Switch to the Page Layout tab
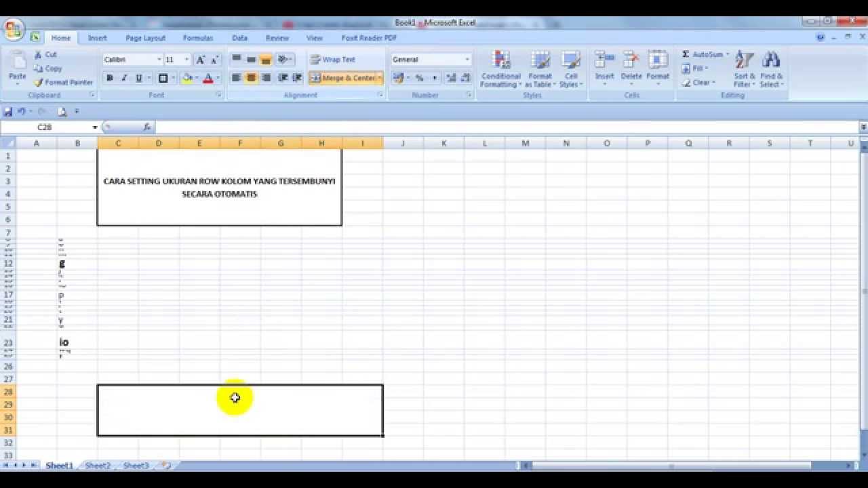Screen dimensions: 868x488 (145, 38)
